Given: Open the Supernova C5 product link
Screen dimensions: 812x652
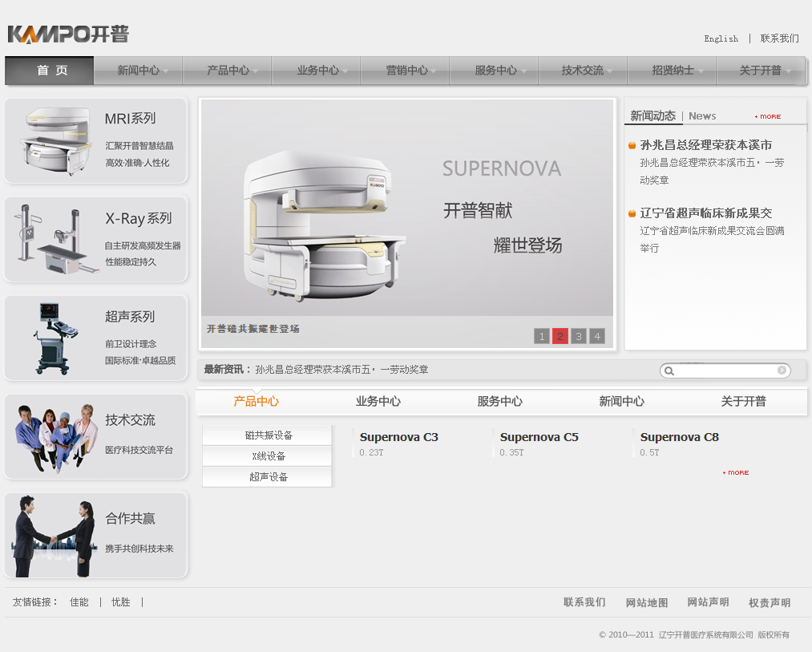Looking at the screenshot, I should point(539,437).
